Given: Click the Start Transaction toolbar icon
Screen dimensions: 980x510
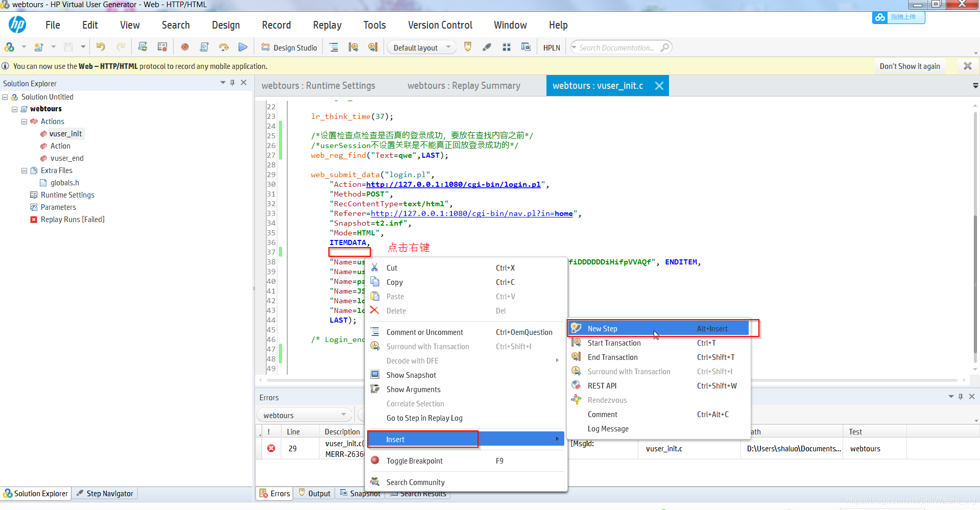Looking at the screenshot, I should (353, 47).
